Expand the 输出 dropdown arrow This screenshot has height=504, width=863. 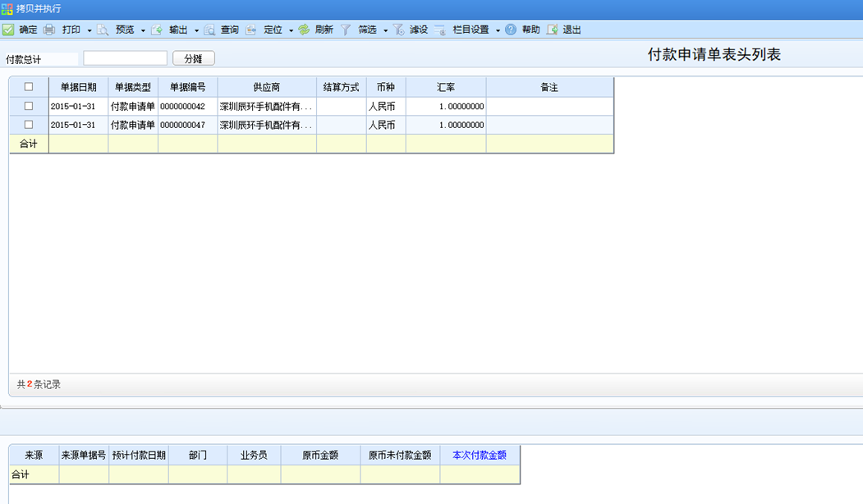196,31
